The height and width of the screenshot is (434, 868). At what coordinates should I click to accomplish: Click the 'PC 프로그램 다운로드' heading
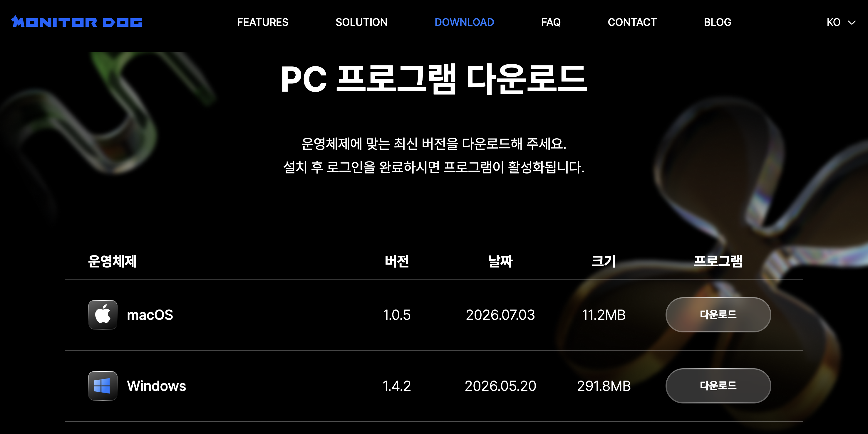(434, 79)
